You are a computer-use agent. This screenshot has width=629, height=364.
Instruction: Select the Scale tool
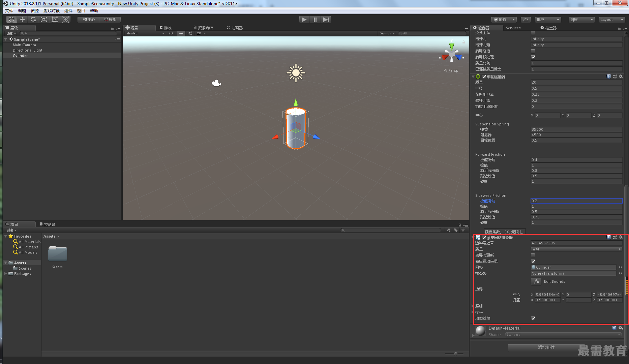44,20
